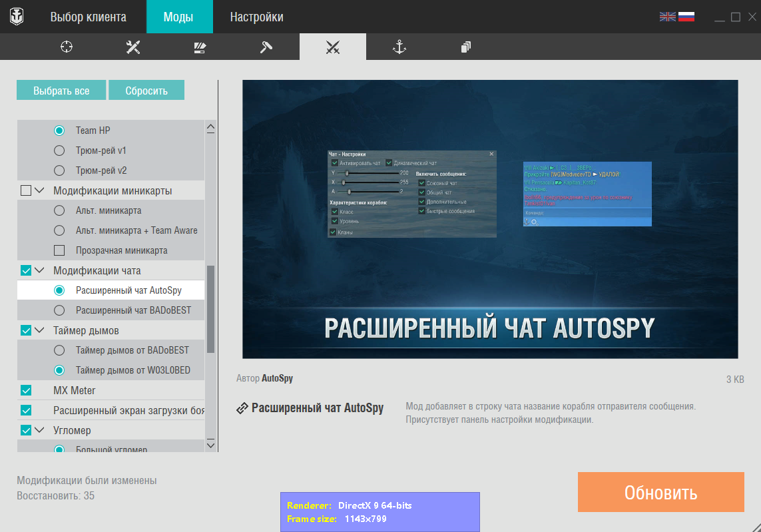Switch language via the Russian flag
The image size is (761, 532).
(x=686, y=17)
